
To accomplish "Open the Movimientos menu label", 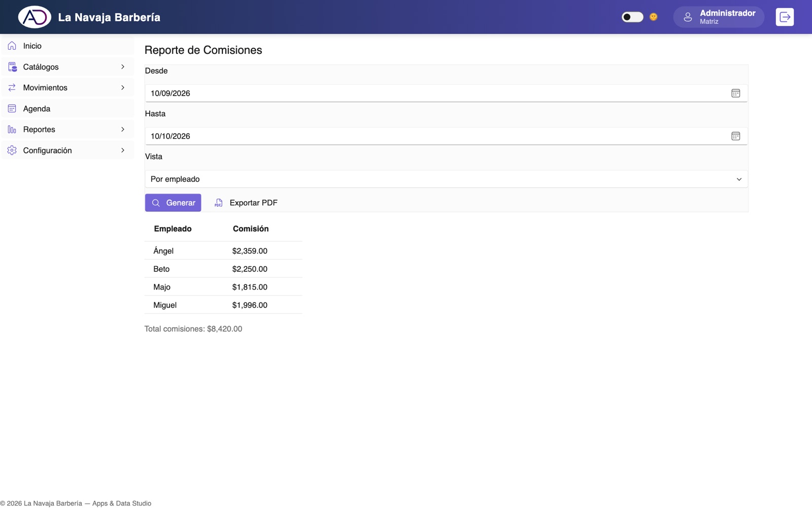I will coord(45,88).
